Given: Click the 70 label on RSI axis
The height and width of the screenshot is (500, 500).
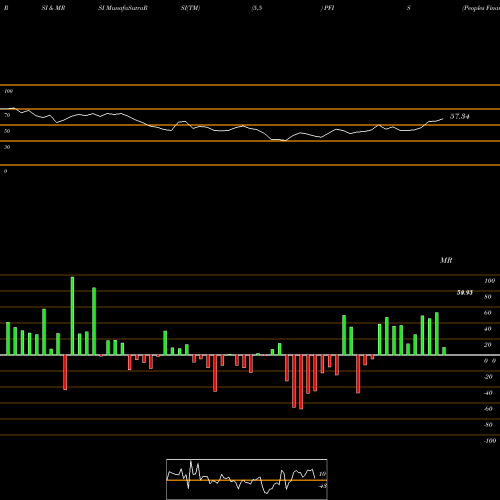Looking at the screenshot, I should tap(7, 115).
